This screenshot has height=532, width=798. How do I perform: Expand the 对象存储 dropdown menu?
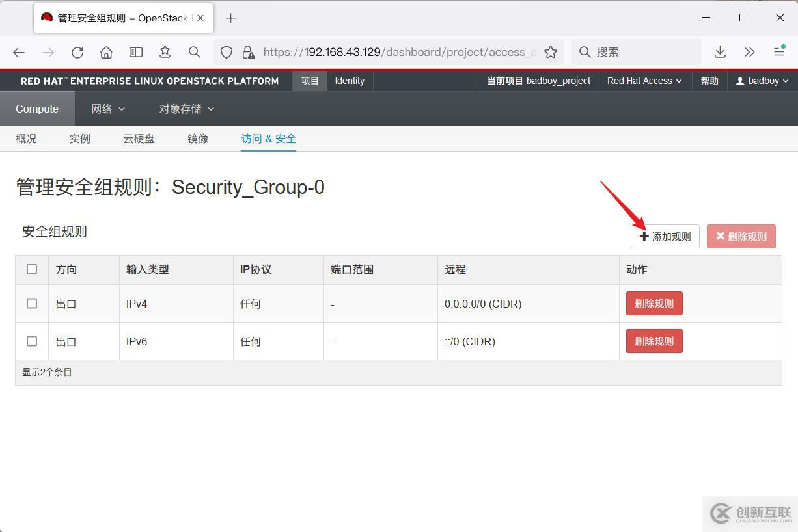pyautogui.click(x=186, y=109)
